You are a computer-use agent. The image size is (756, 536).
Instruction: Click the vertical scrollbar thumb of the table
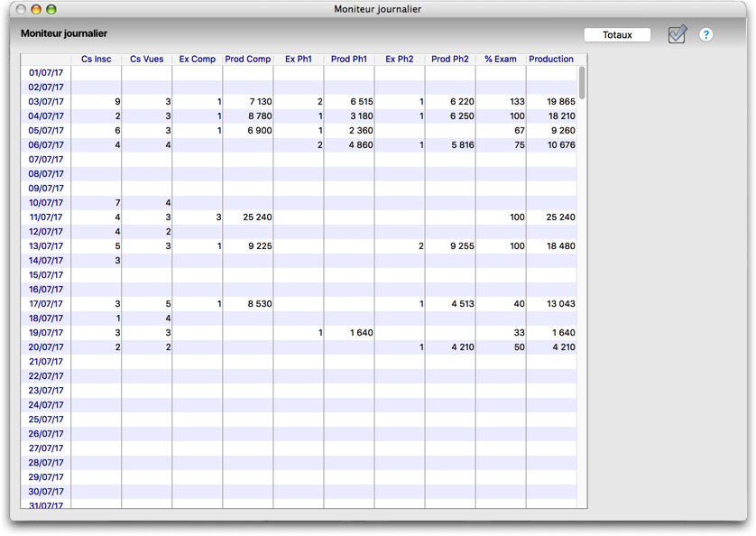coord(582,83)
